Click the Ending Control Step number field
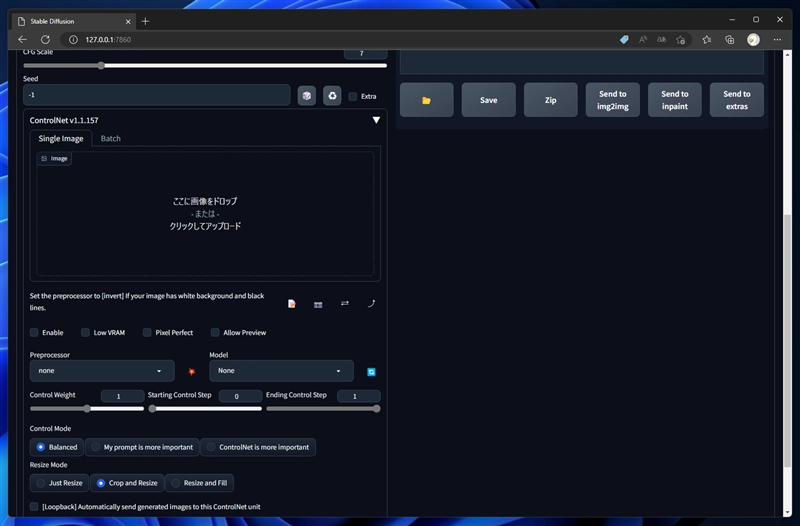The width and height of the screenshot is (800, 526). [x=359, y=396]
